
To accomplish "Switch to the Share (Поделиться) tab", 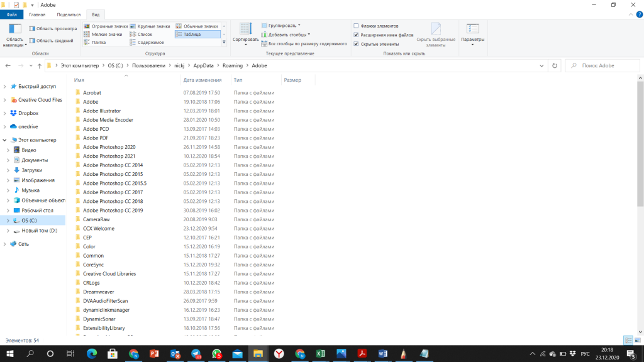I will (69, 14).
